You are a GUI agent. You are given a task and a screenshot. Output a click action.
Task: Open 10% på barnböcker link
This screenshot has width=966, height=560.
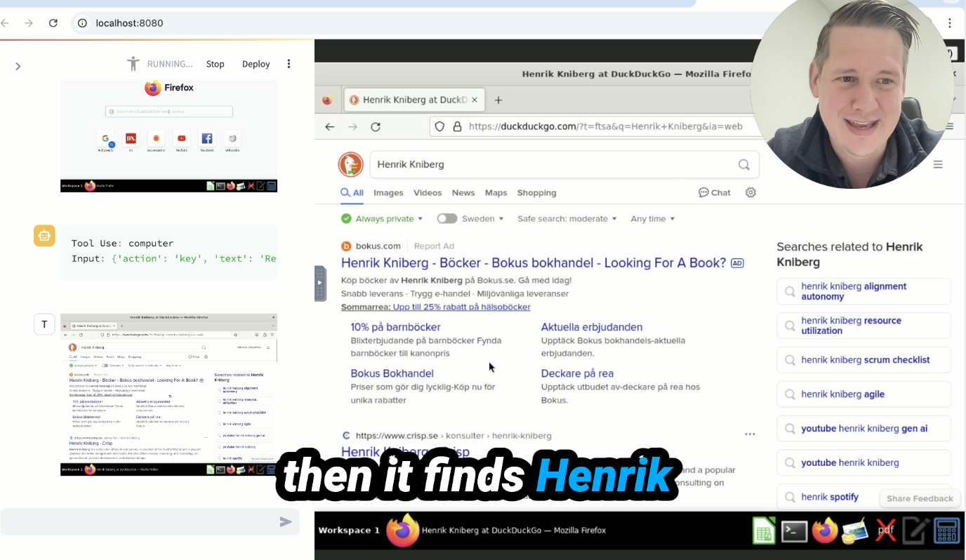396,327
